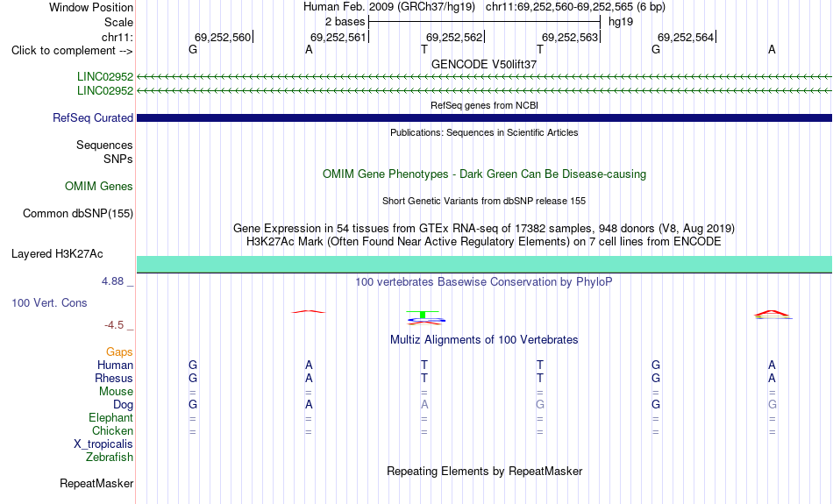Open the OMIM Genes track label

tap(99, 187)
